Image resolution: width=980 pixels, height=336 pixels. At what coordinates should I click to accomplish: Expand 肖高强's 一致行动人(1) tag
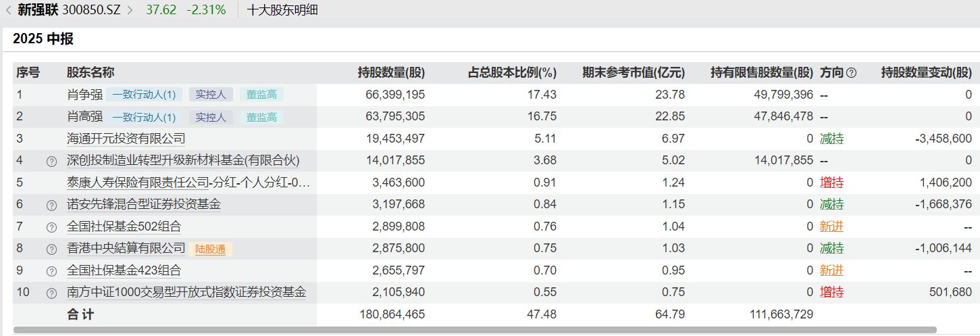pyautogui.click(x=144, y=118)
